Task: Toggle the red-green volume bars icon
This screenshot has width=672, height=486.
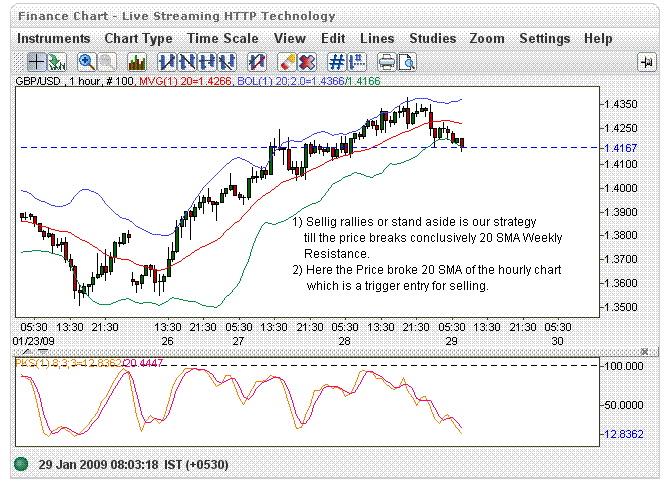Action: 137,62
